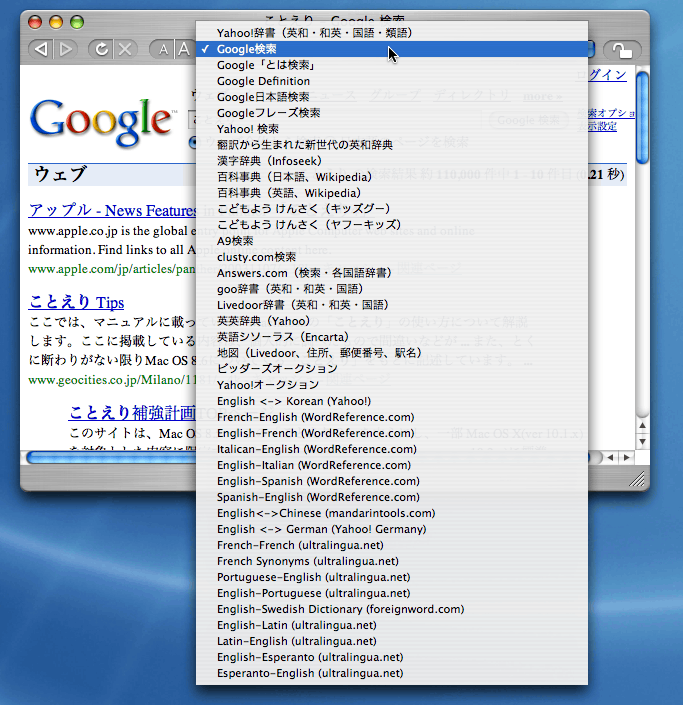The width and height of the screenshot is (683, 705).
Task: Select 英英辞典（Yahoo）
Action: 392,321
